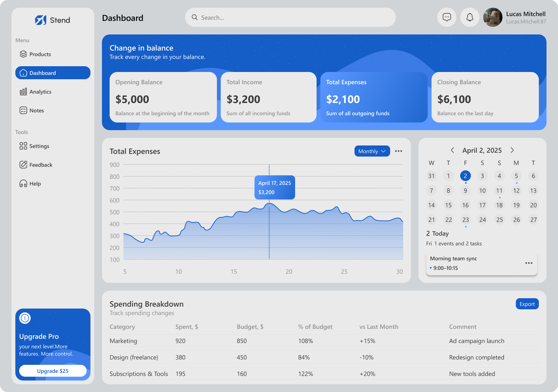Click the search magnifier icon

click(x=195, y=17)
